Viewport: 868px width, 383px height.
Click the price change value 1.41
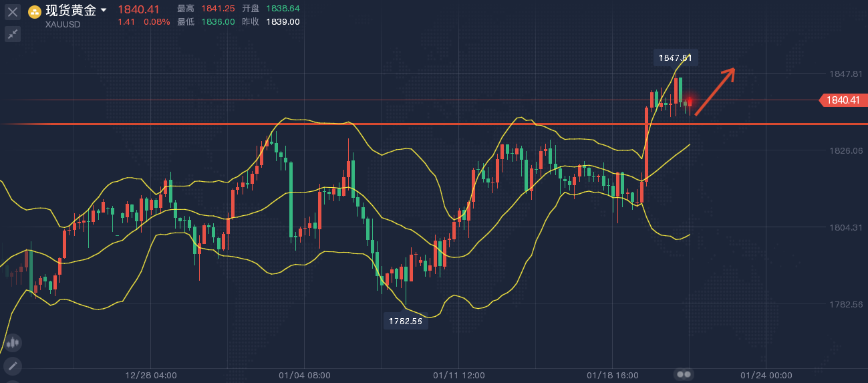tap(126, 21)
